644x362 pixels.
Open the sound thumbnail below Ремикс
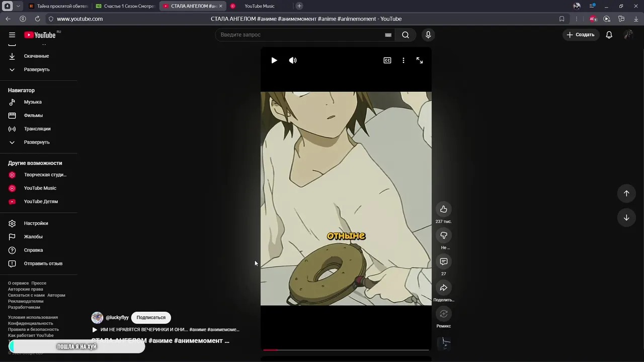[x=444, y=343]
